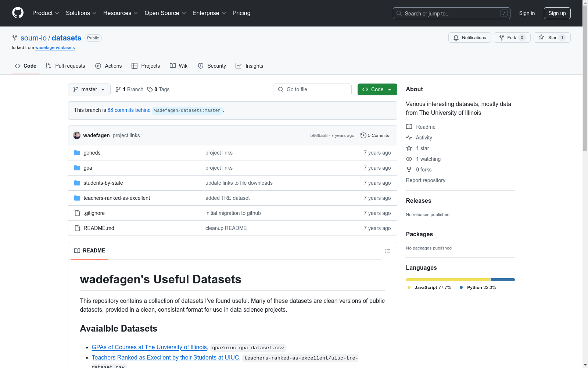Open the README outline list icon
Viewport: 588px width, 368px height.
click(387, 251)
